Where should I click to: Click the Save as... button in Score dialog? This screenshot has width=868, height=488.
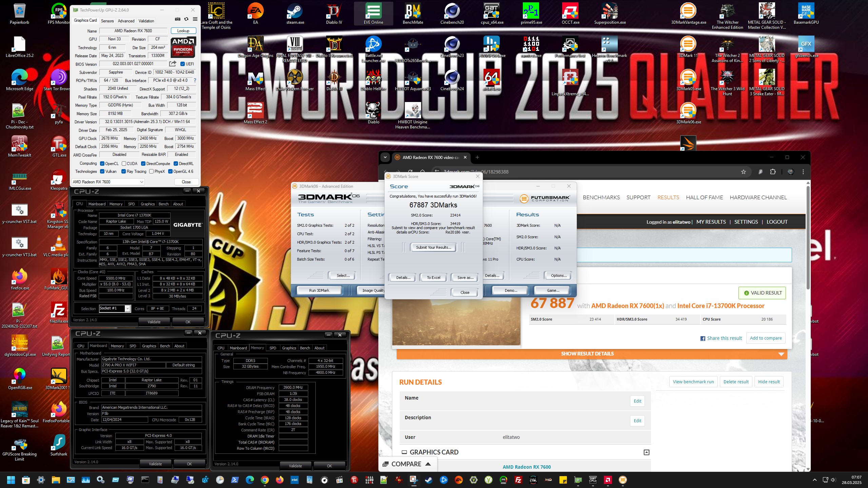pos(465,278)
